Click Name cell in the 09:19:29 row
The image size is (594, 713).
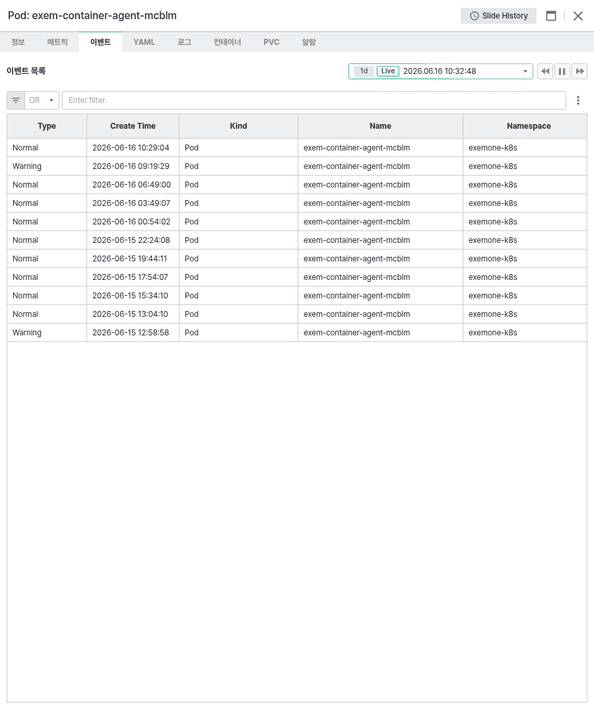tap(380, 166)
